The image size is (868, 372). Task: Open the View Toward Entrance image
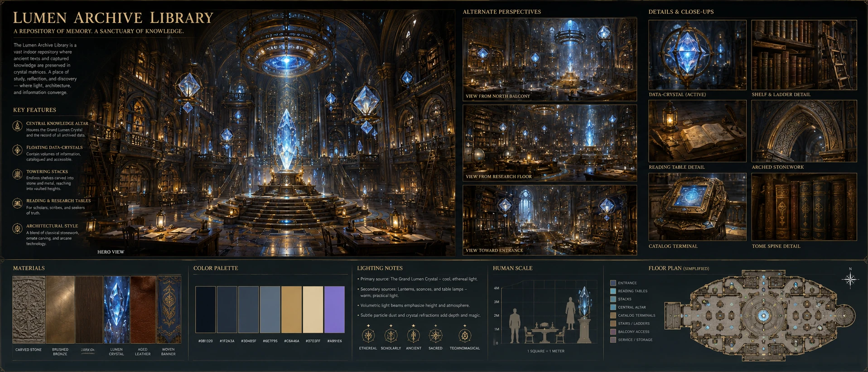(550, 220)
